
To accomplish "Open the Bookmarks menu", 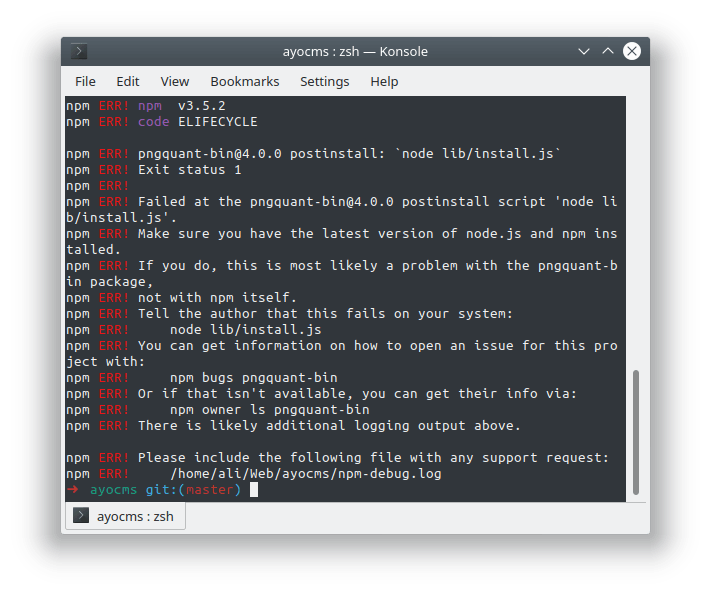I will (x=245, y=81).
